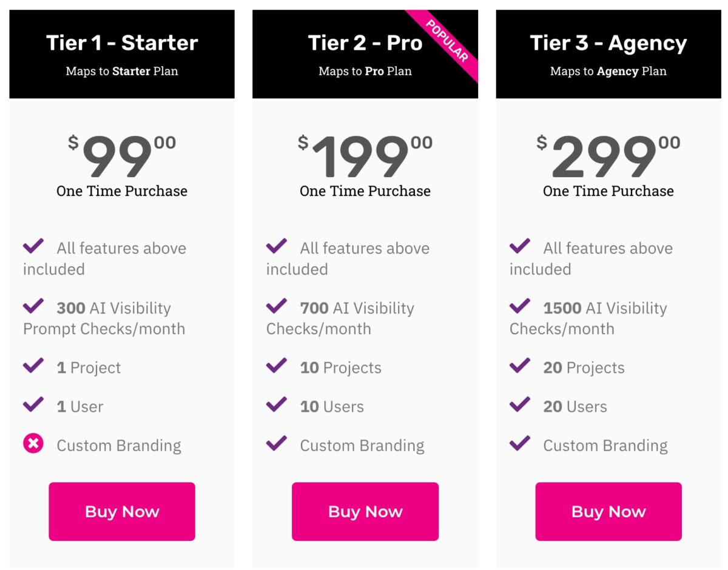Click the checkmark beside 300 AI Visibility Prompt Checks
The width and height of the screenshot is (728, 570).
coord(33,306)
